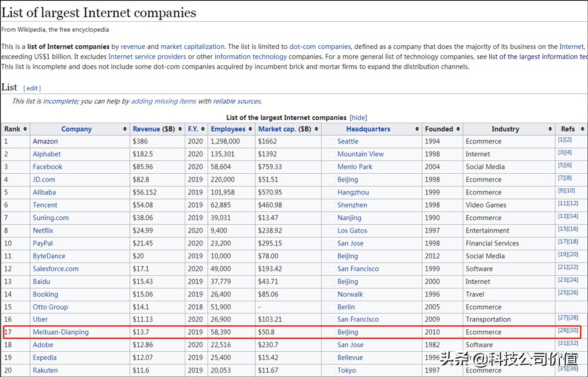The width and height of the screenshot is (588, 377).
Task: Sort by Headquarters using arrow icon
Action: point(417,129)
